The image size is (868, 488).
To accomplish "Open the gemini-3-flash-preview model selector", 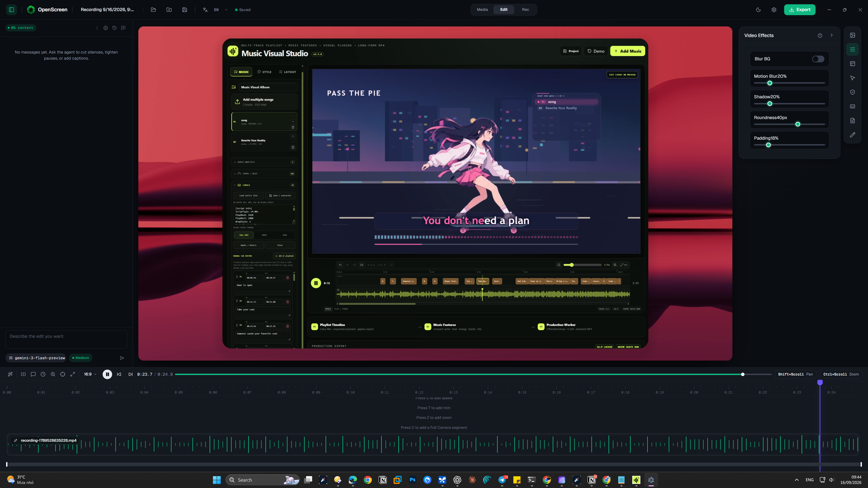I will 37,358.
